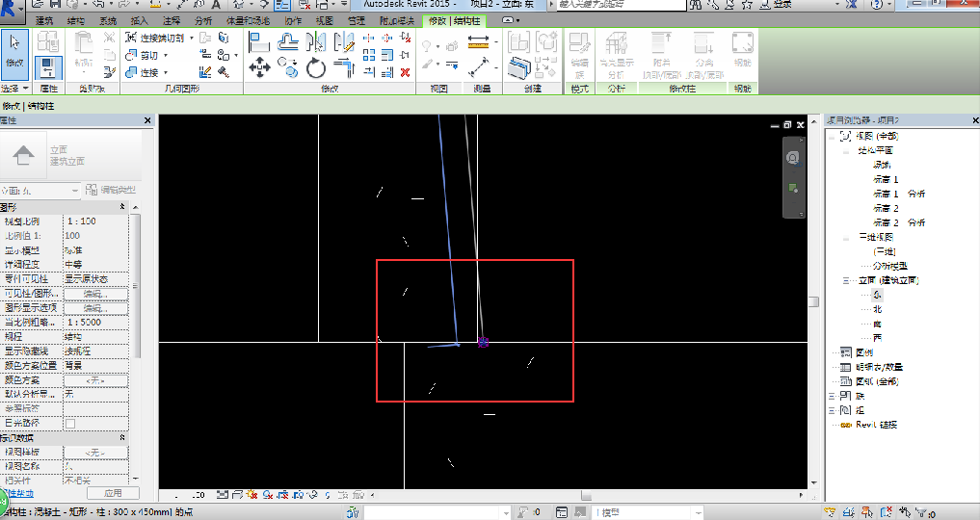Screen dimensions: 980x520
Task: Click the Move tool icon
Action: [258, 67]
